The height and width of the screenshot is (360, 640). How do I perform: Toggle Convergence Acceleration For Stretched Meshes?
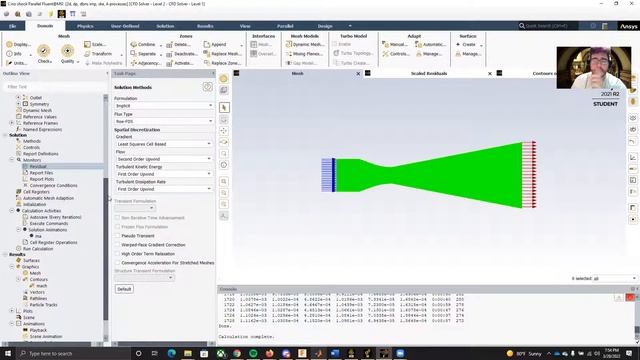118,262
